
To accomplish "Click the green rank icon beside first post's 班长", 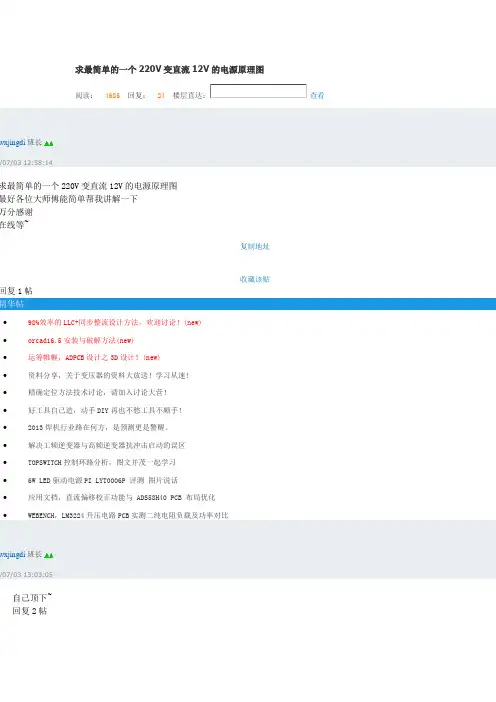I will (49, 143).
